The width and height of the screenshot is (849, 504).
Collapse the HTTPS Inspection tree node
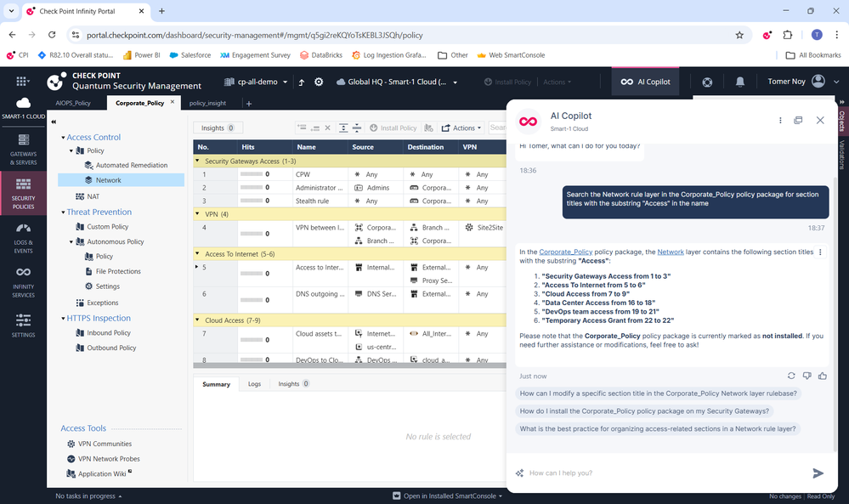64,319
